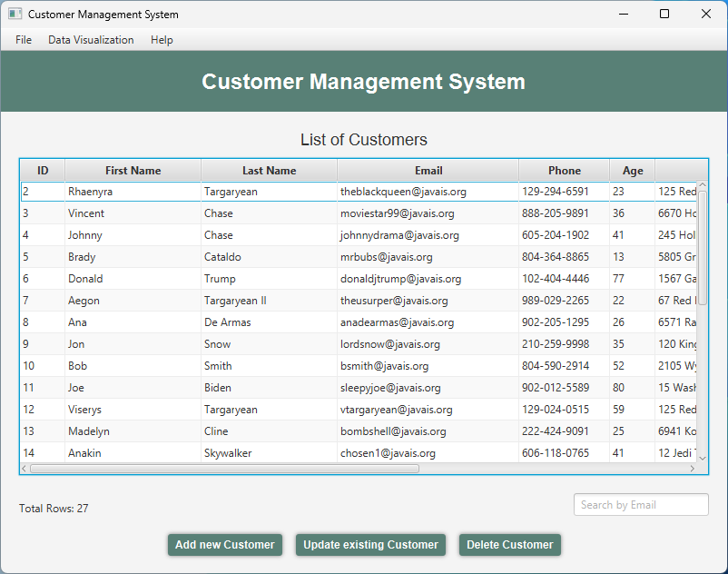
Task: Open the File menu
Action: point(23,40)
